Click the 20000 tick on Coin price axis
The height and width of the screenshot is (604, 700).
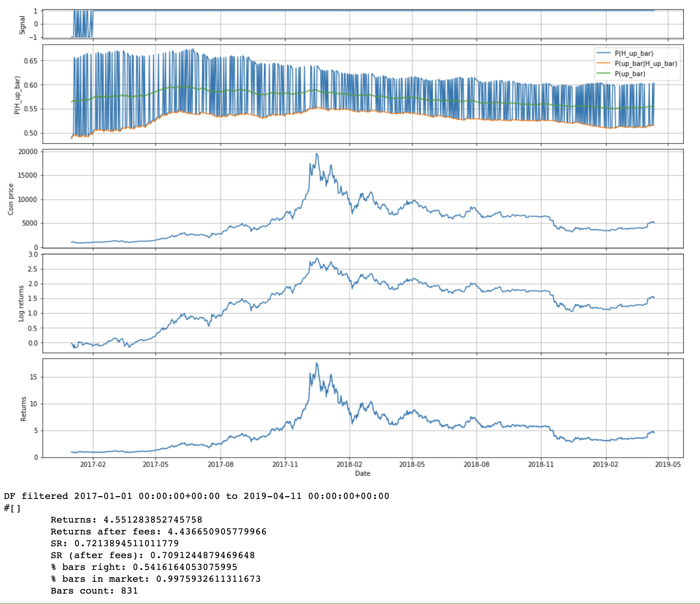coord(28,152)
